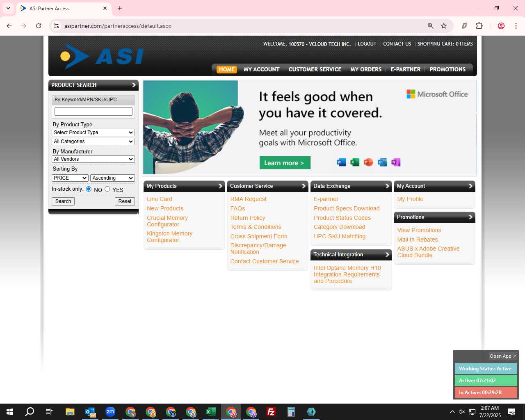This screenshot has width=525, height=420.
Task: Open FileZilla from the taskbar
Action: (x=271, y=412)
